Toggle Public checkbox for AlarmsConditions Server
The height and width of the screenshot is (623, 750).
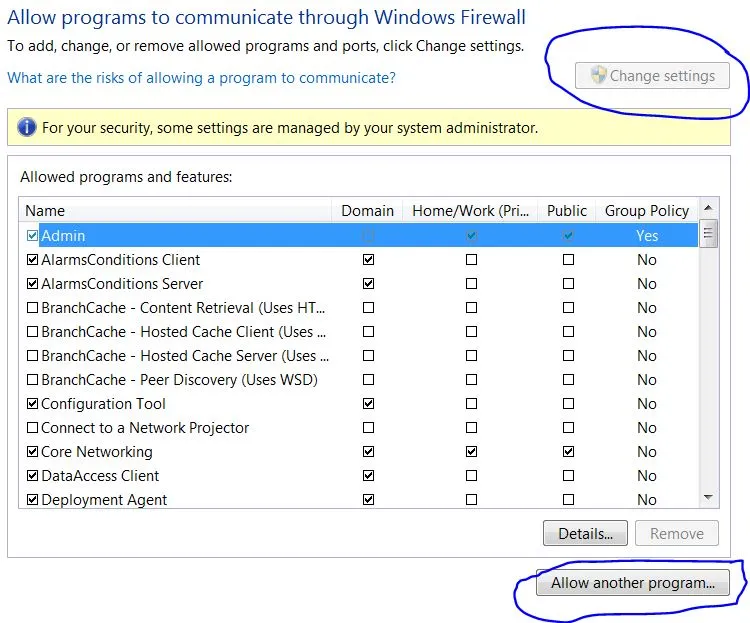tap(568, 283)
